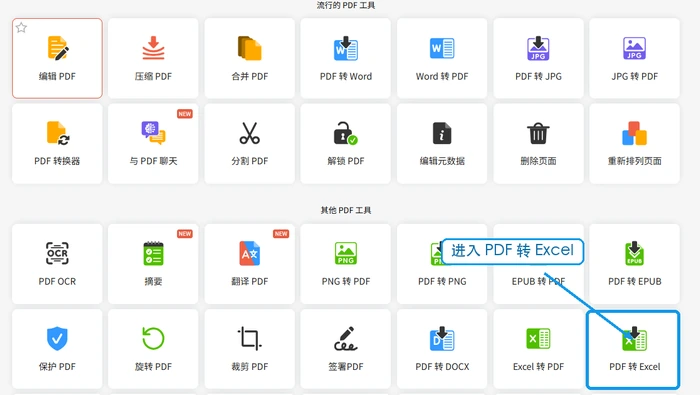Select the 裁剪 PDF crop tool
This screenshot has height=395, width=700.
tap(250, 349)
